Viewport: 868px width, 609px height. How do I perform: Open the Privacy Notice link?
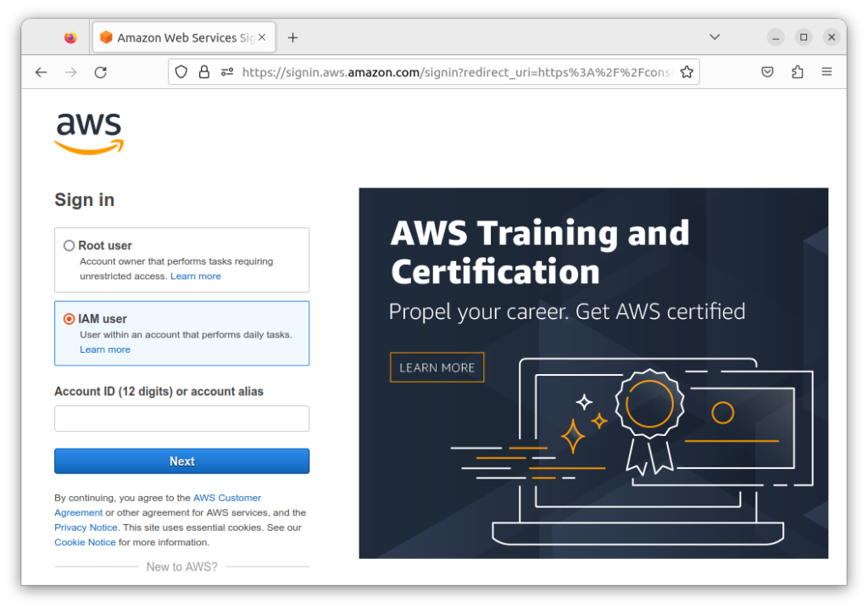point(86,528)
